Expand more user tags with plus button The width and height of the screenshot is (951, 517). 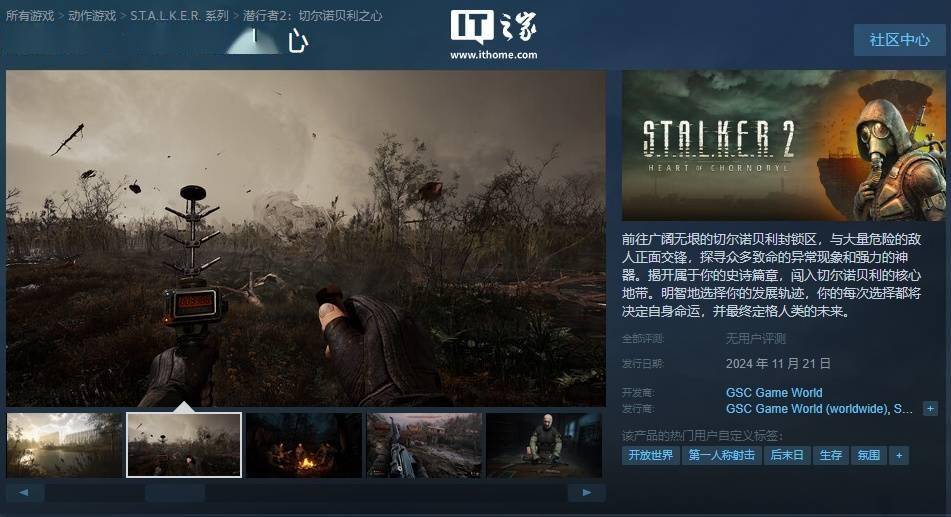click(899, 455)
